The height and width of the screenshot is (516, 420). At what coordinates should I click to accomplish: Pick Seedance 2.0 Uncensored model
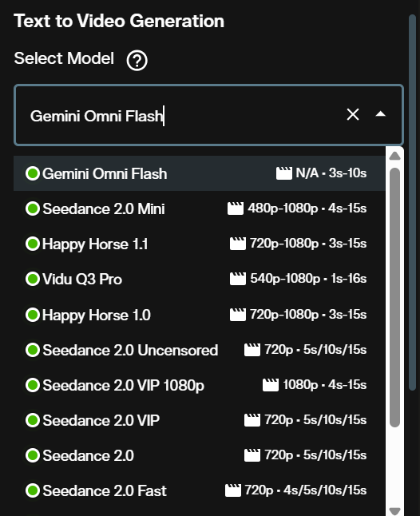(200, 350)
